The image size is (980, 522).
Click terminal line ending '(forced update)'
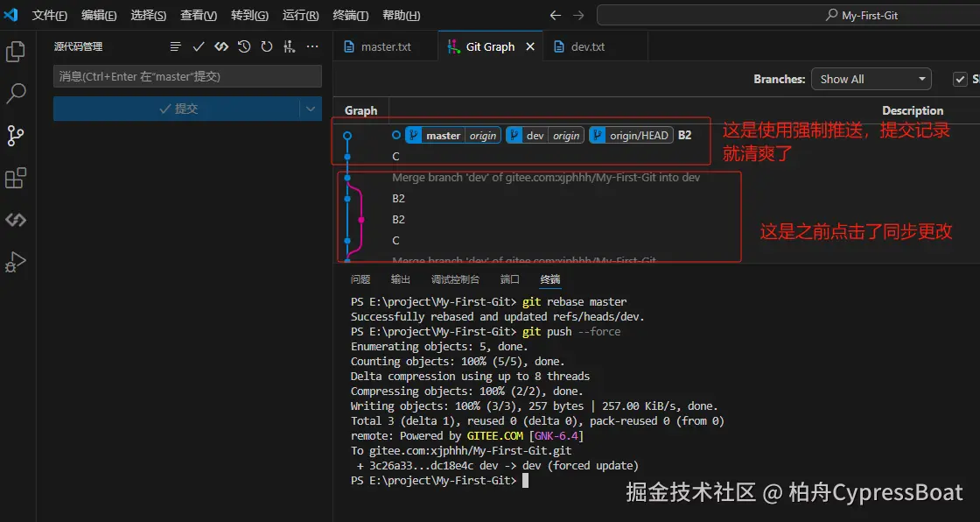(x=498, y=466)
